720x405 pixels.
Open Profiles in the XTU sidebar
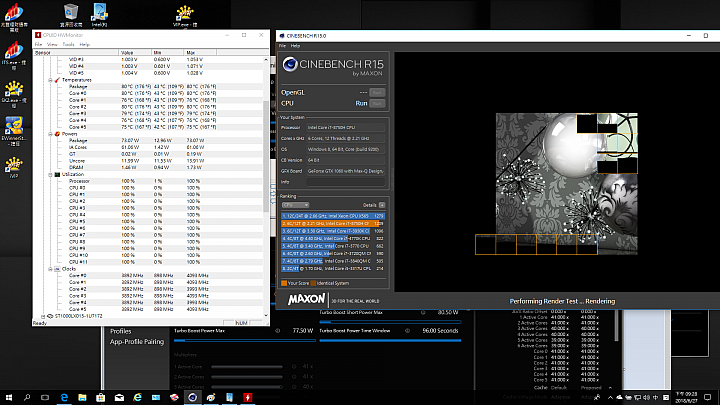pyautogui.click(x=121, y=331)
